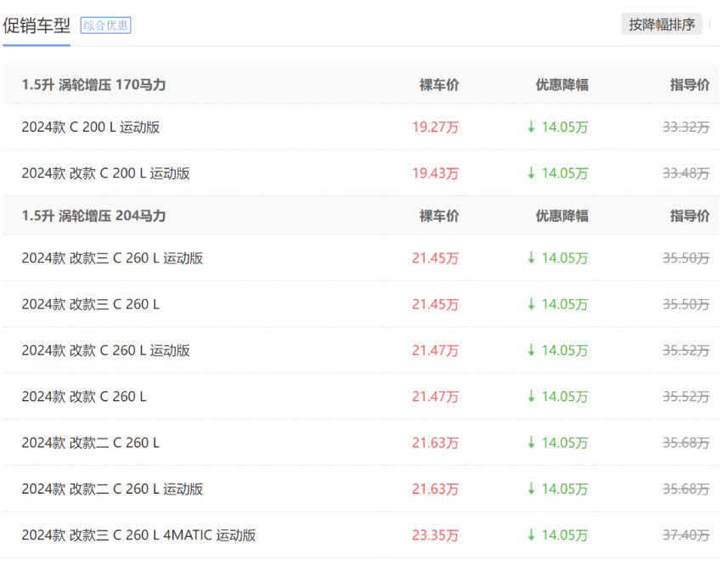Click the 综合优惠 tag

tap(105, 25)
